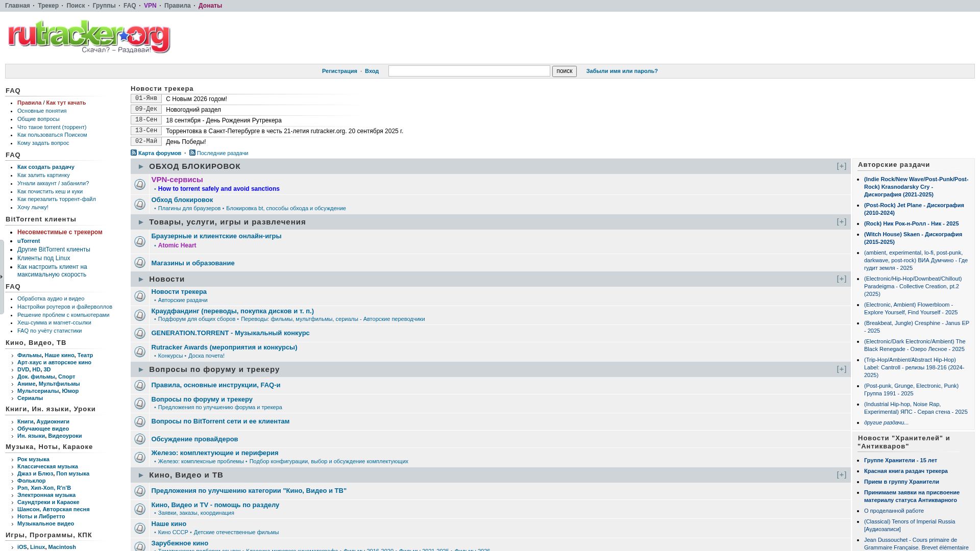Open Донаты in top menu

[x=210, y=6]
